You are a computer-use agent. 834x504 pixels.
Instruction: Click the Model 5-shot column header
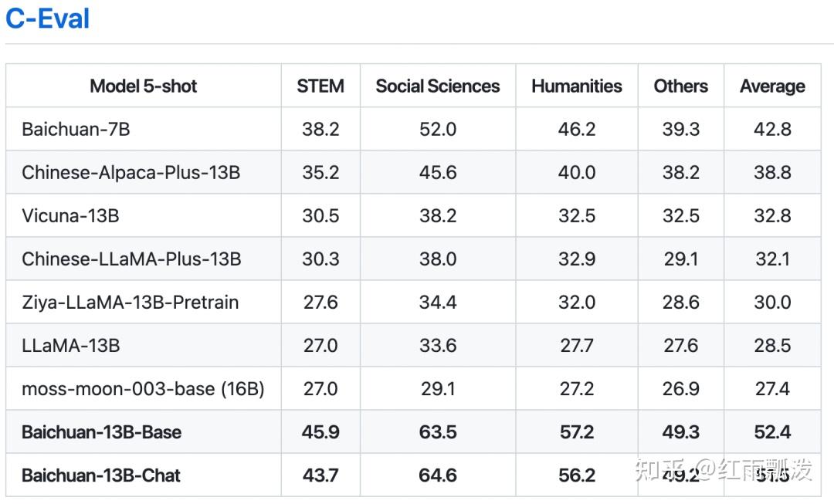[x=144, y=86]
